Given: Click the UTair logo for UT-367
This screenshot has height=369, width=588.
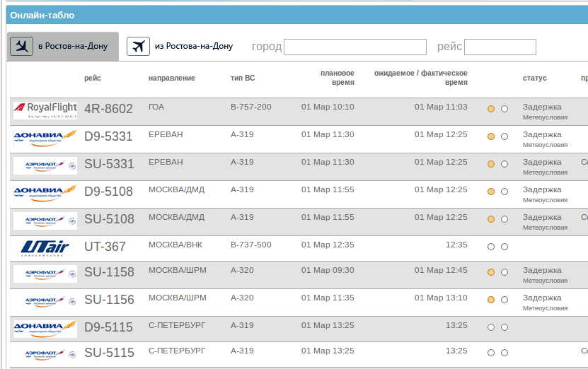Looking at the screenshot, I should click(x=45, y=248).
